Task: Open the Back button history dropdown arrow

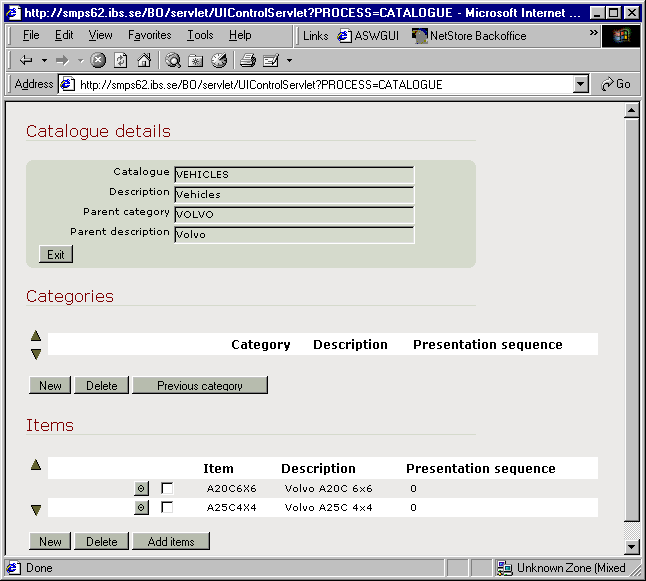Action: coord(44,60)
